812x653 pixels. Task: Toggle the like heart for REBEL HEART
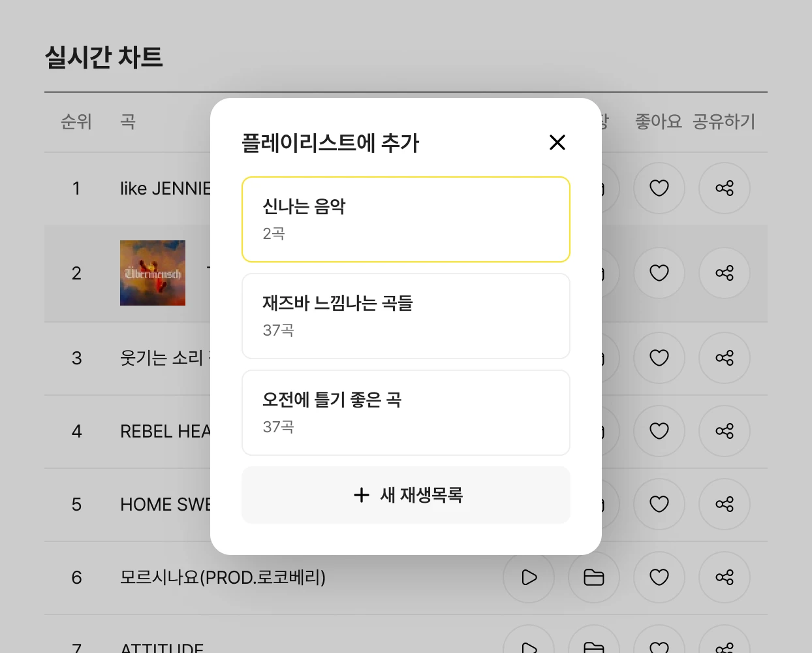pyautogui.click(x=659, y=431)
